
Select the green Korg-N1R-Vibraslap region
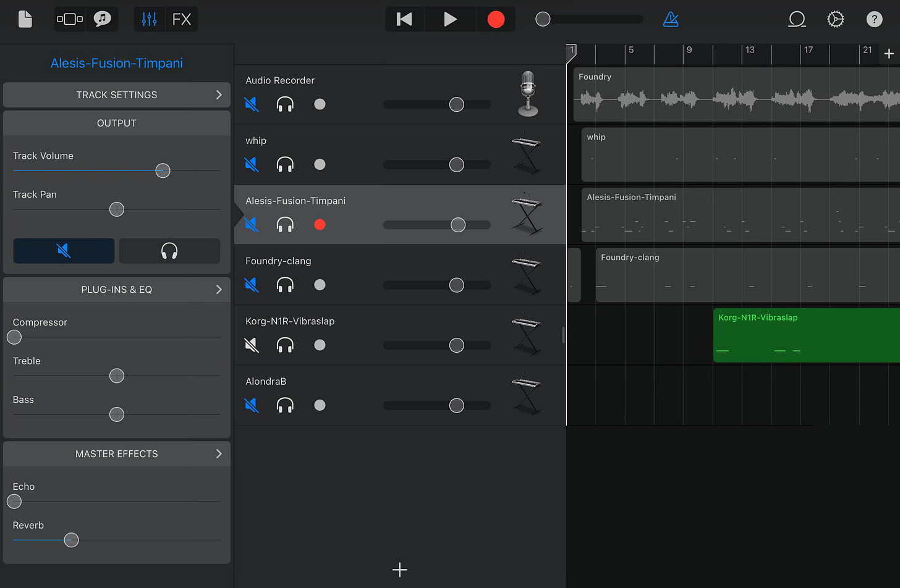pyautogui.click(x=807, y=335)
